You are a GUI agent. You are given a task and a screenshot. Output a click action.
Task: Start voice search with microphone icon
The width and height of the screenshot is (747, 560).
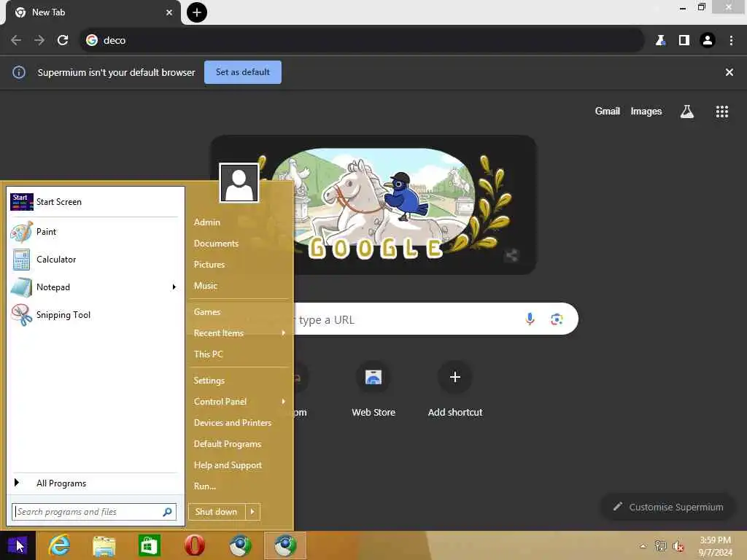pyautogui.click(x=530, y=319)
